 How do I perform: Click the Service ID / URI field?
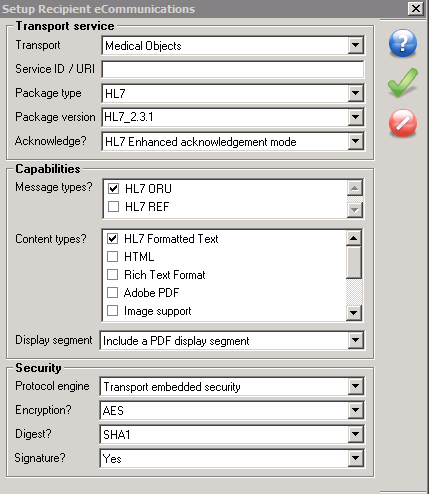pyautogui.click(x=233, y=69)
